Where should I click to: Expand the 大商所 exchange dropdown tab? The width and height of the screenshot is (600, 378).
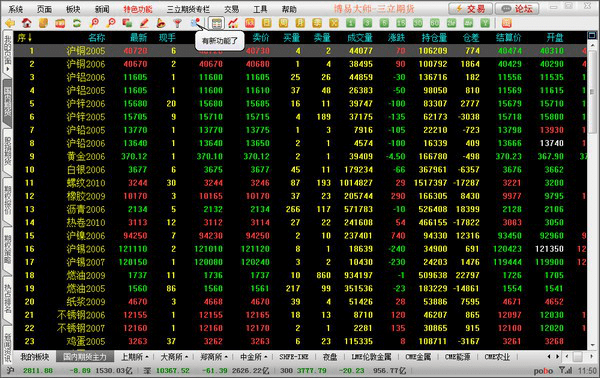[x=174, y=357]
